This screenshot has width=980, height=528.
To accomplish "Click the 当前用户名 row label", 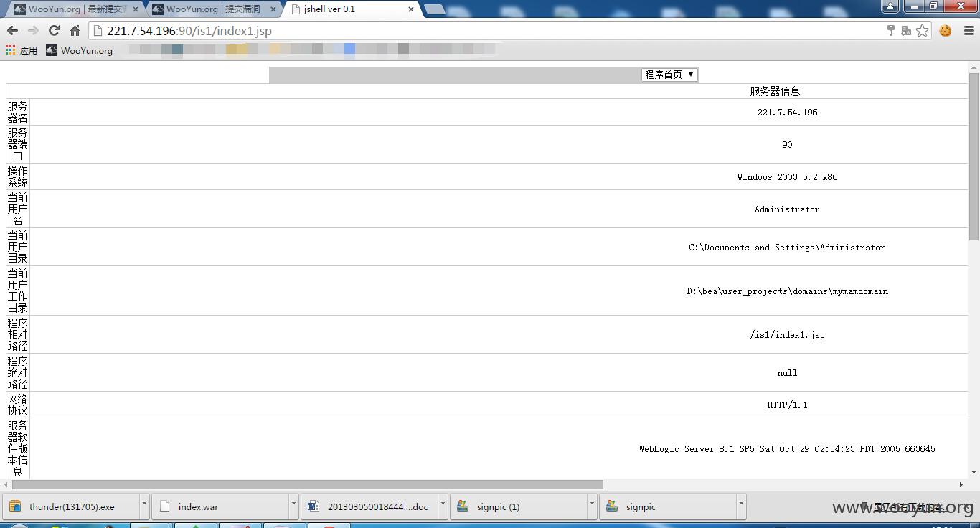I will [x=18, y=209].
